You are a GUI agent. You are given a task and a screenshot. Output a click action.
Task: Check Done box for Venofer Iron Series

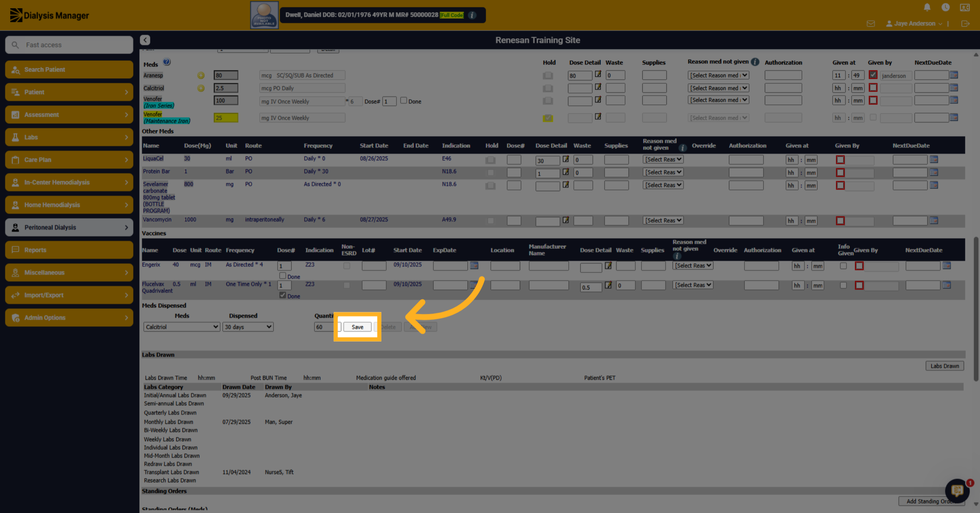403,100
